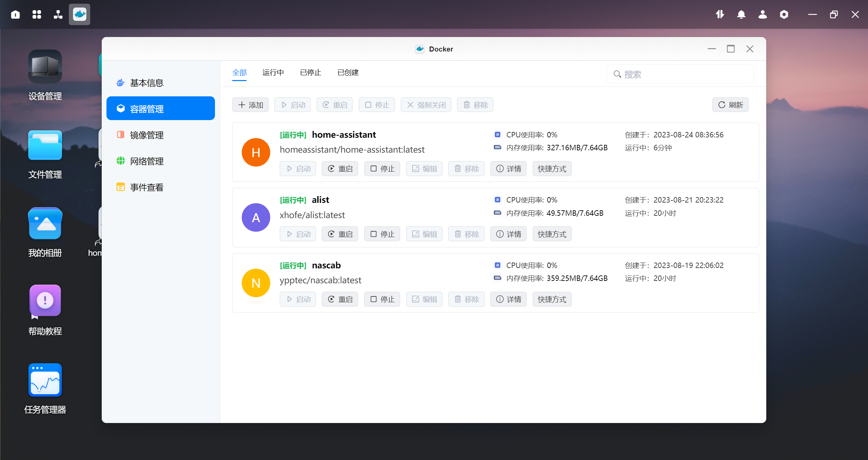This screenshot has height=460, width=868.
Task: Open notifications bell icon
Action: [741, 14]
